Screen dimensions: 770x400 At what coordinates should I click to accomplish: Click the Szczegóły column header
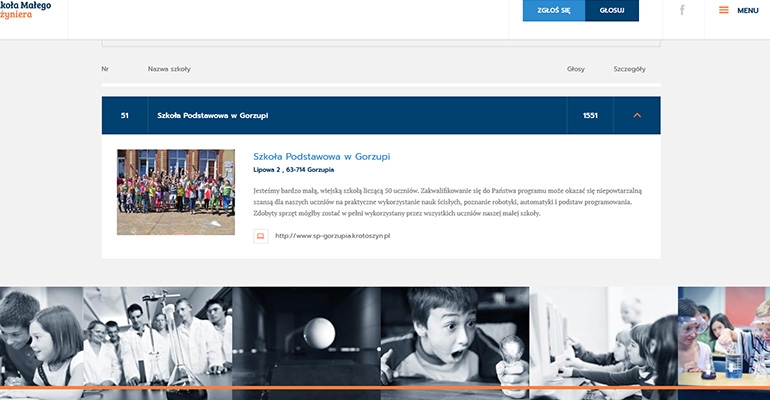(629, 69)
